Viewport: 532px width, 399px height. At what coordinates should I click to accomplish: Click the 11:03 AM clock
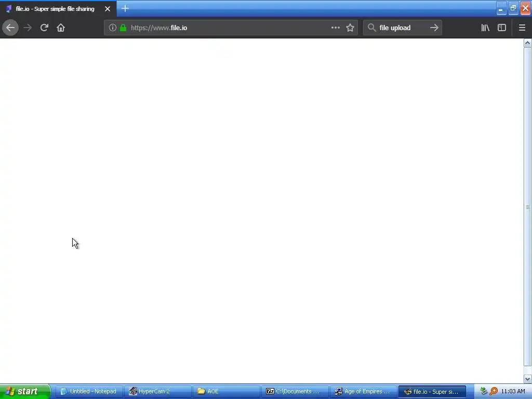[513, 391]
